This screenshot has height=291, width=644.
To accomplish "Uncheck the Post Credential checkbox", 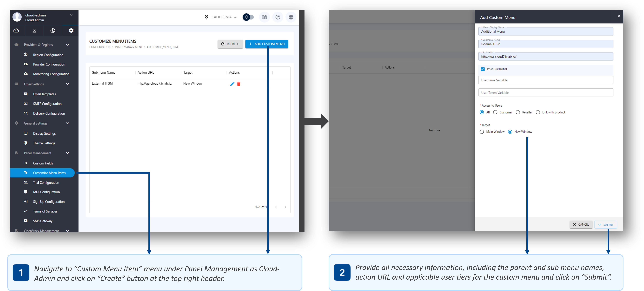I will pyautogui.click(x=483, y=69).
